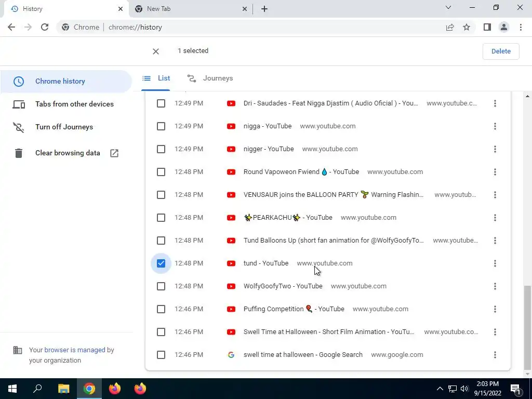Open File Explorer from the taskbar

63,389
